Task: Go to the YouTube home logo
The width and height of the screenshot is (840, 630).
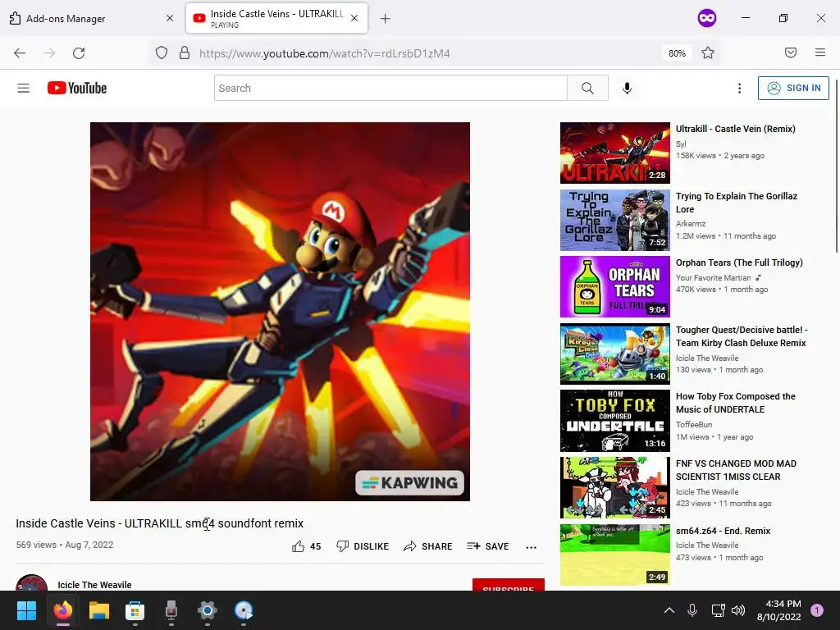Action: click(77, 88)
